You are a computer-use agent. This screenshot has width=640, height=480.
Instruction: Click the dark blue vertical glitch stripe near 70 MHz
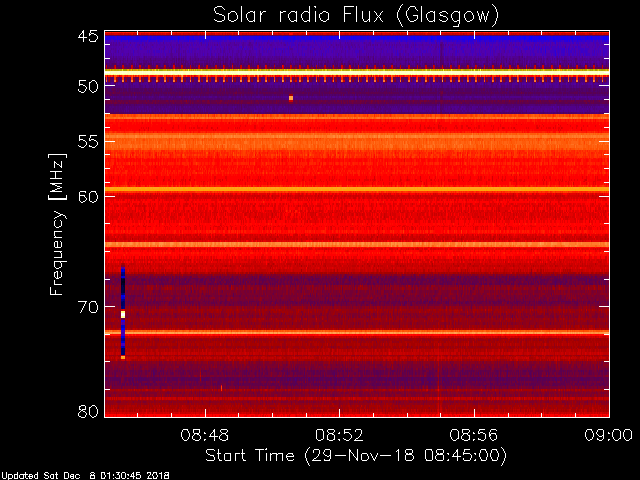123,312
